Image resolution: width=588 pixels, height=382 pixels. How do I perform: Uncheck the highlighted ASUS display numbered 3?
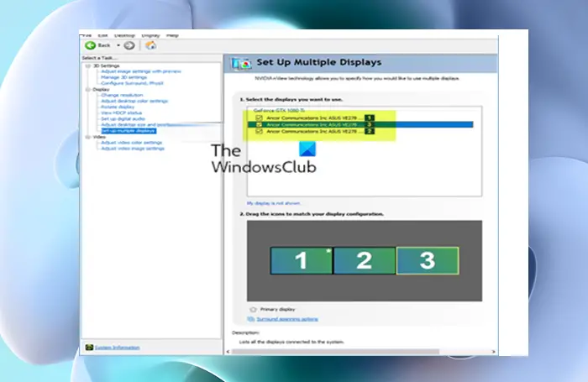coord(259,124)
